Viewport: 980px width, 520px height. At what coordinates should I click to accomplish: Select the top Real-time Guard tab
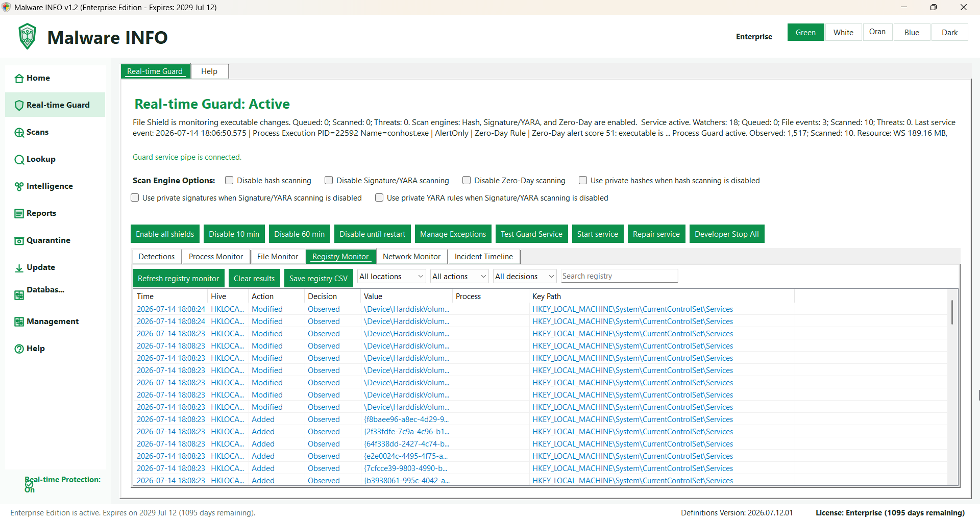pos(155,71)
